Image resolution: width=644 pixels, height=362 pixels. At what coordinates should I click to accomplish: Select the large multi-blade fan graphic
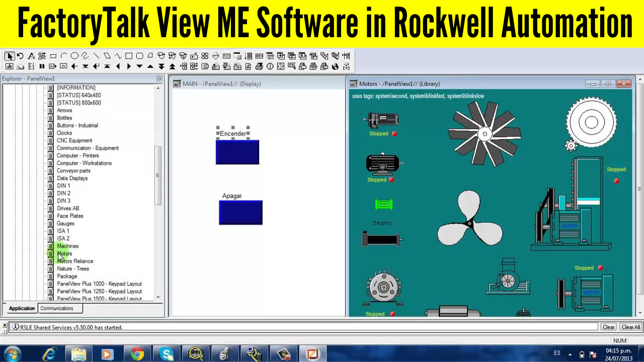click(x=485, y=134)
